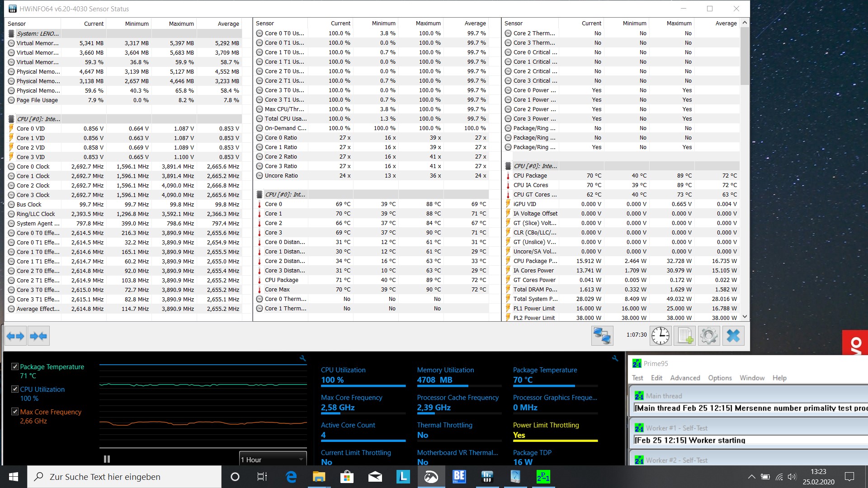Open Prime95 Options menu
The image size is (868, 488).
pos(719,378)
